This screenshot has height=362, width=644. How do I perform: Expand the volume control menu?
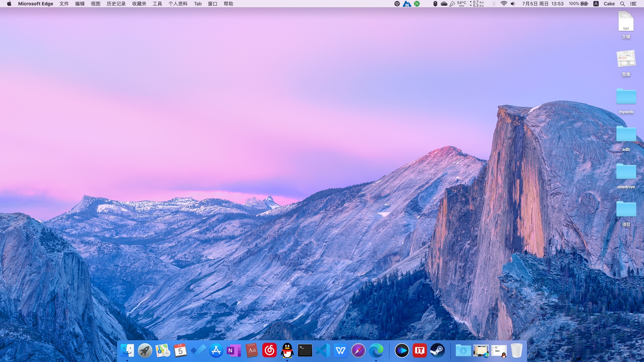[x=513, y=4]
